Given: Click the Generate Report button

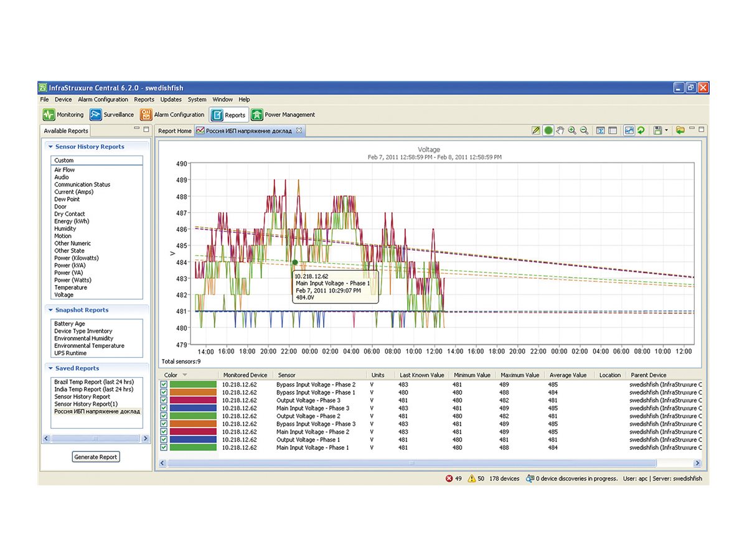Looking at the screenshot, I should coord(95,457).
